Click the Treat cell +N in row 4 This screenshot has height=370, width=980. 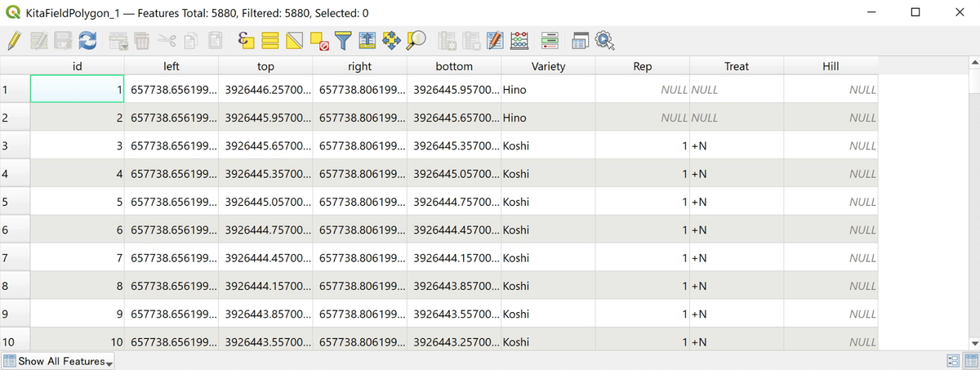click(x=737, y=174)
